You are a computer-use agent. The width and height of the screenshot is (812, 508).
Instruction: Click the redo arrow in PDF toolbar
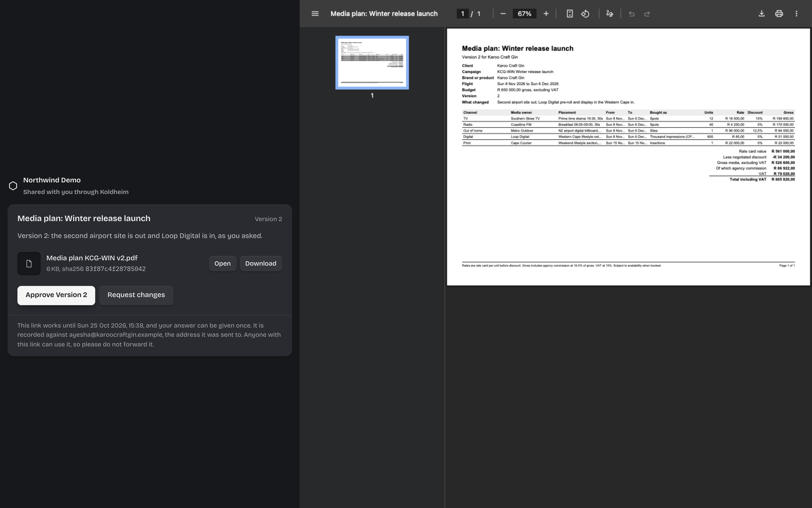coord(647,14)
